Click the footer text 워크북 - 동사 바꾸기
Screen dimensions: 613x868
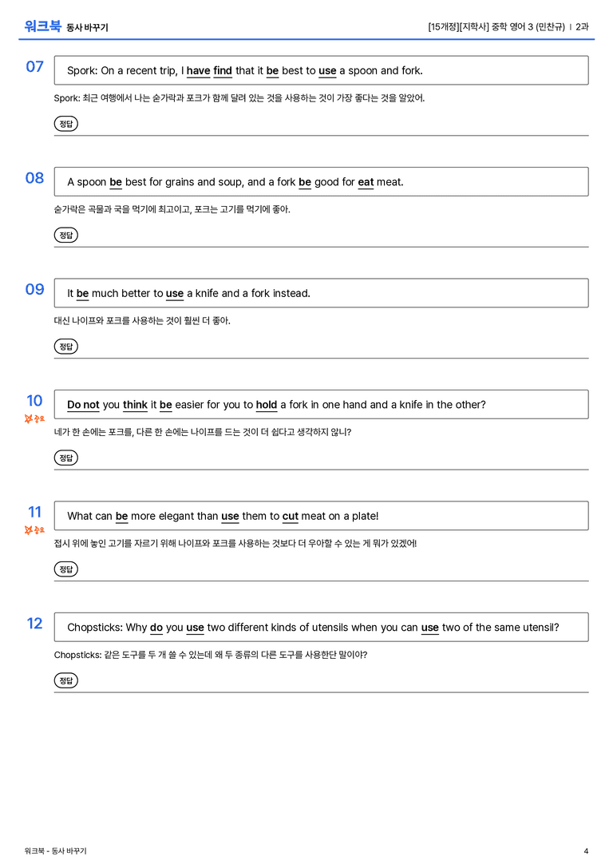[x=55, y=851]
